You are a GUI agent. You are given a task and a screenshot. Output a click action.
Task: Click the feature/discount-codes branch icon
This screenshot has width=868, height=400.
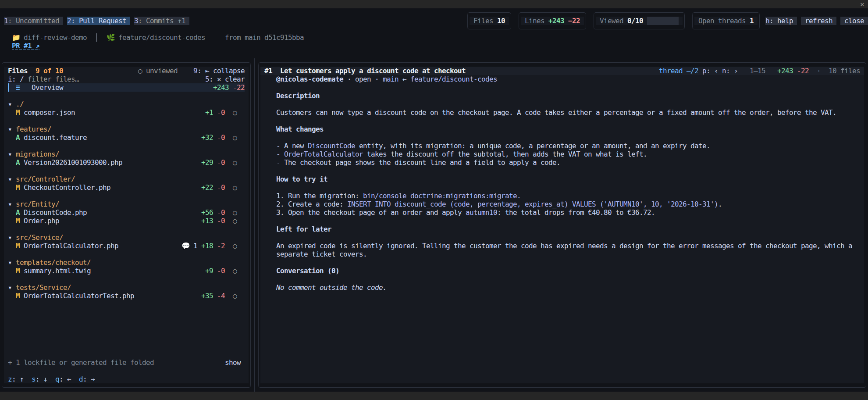(x=111, y=38)
